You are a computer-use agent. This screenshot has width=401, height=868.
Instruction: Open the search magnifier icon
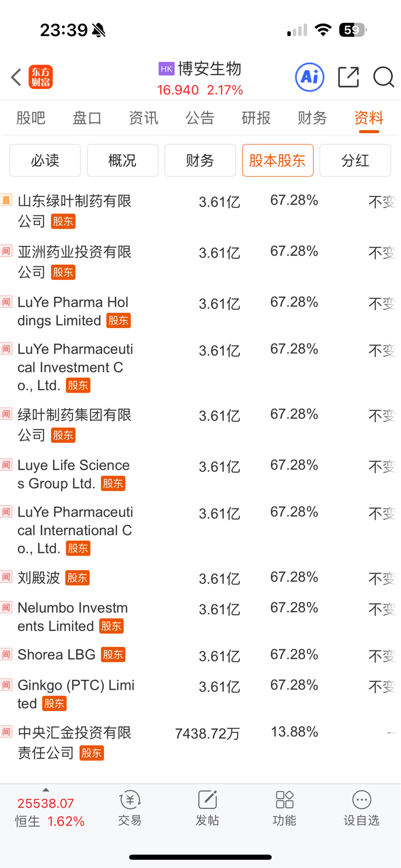click(384, 77)
